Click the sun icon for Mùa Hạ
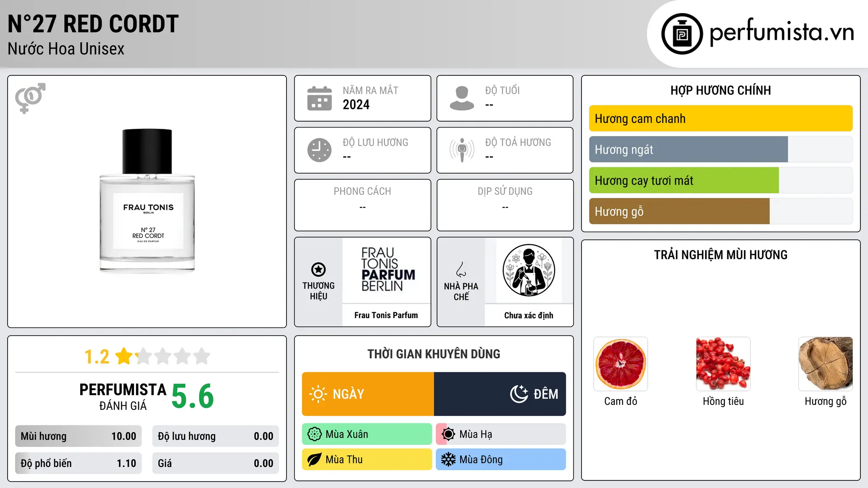The image size is (868, 488). pyautogui.click(x=448, y=434)
